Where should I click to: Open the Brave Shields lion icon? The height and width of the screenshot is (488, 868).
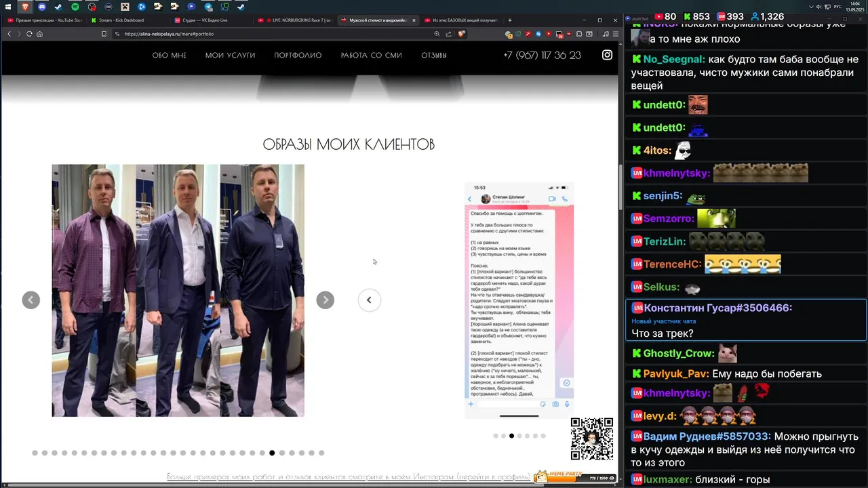tap(462, 33)
